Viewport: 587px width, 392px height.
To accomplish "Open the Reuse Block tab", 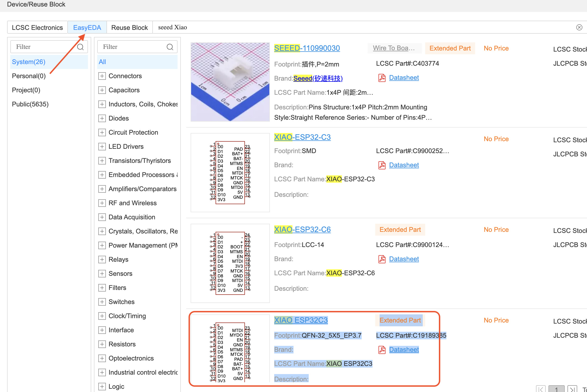I will 130,28.
